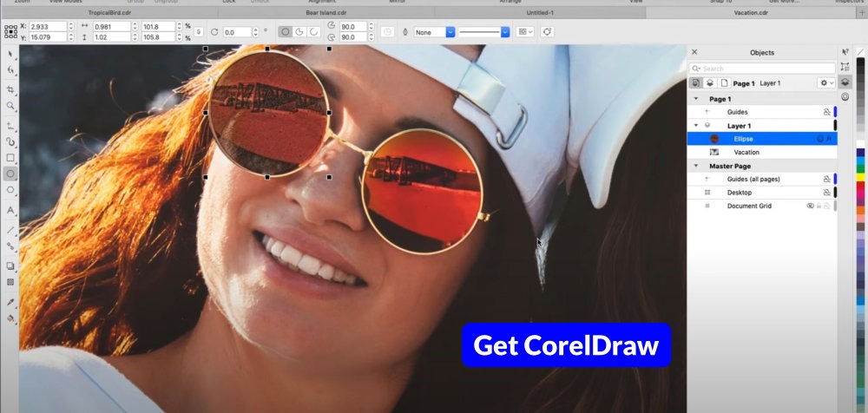The width and height of the screenshot is (868, 413).
Task: Select the Vacation object row
Action: [x=762, y=152]
